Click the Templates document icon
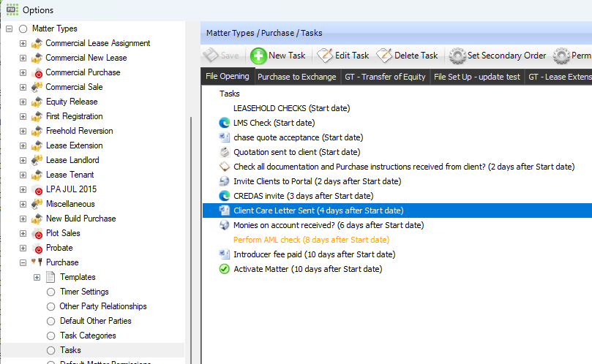This screenshot has height=364, width=592. pos(50,277)
